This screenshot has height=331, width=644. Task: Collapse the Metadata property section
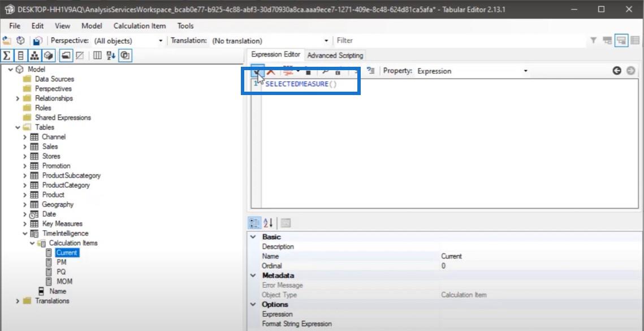click(253, 276)
